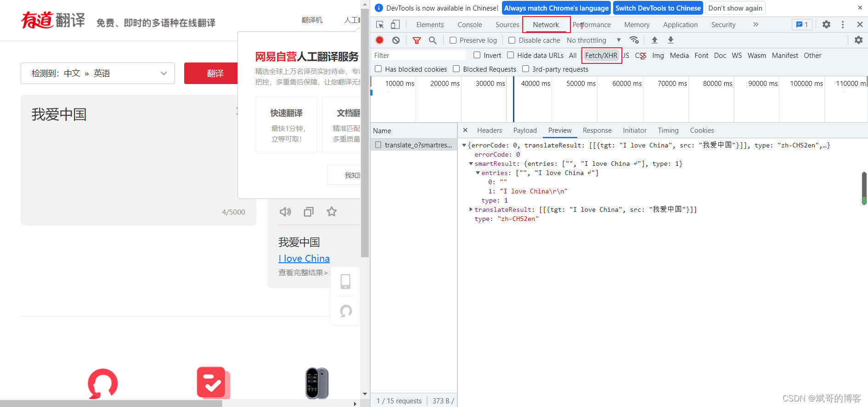Stop recording network log red button
Viewport: 868px width, 407px height.
[379, 40]
